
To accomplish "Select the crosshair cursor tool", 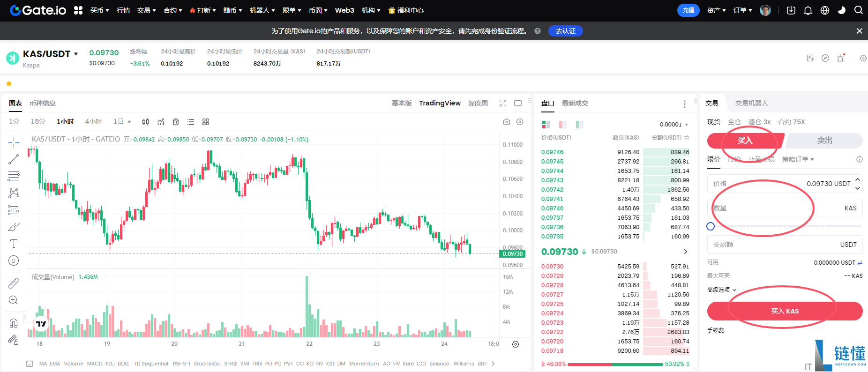I will pyautogui.click(x=14, y=142).
